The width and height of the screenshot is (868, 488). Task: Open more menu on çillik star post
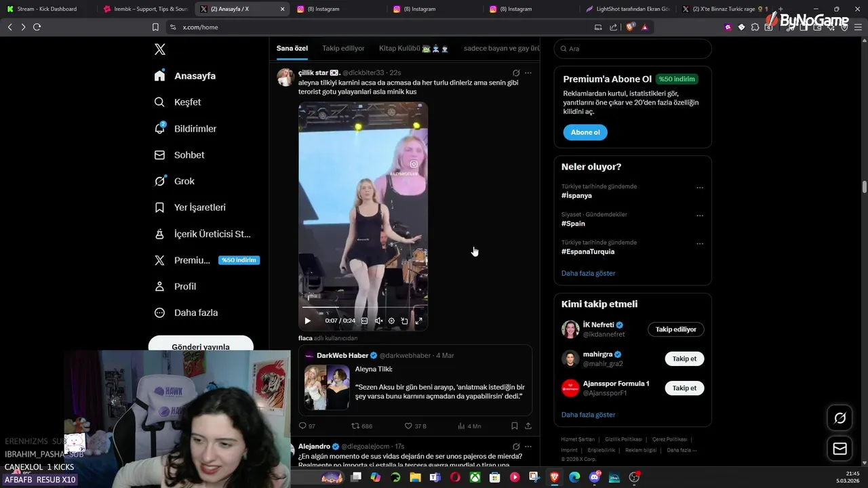pyautogui.click(x=528, y=73)
